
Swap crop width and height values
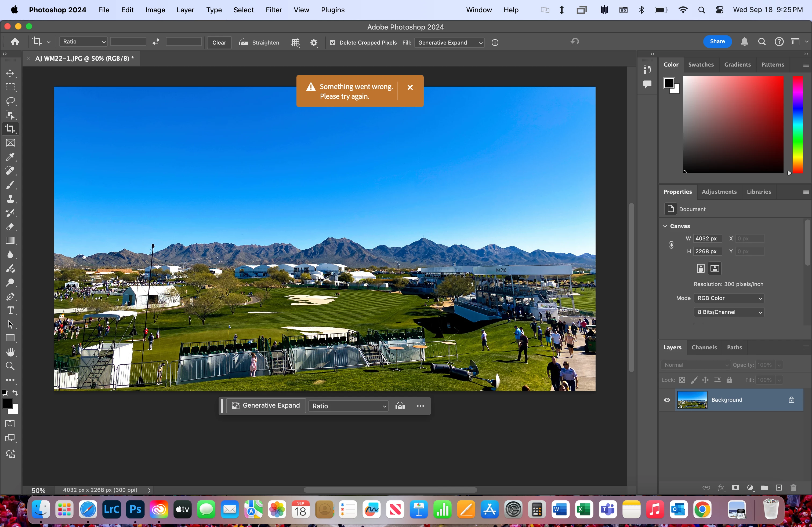click(156, 42)
